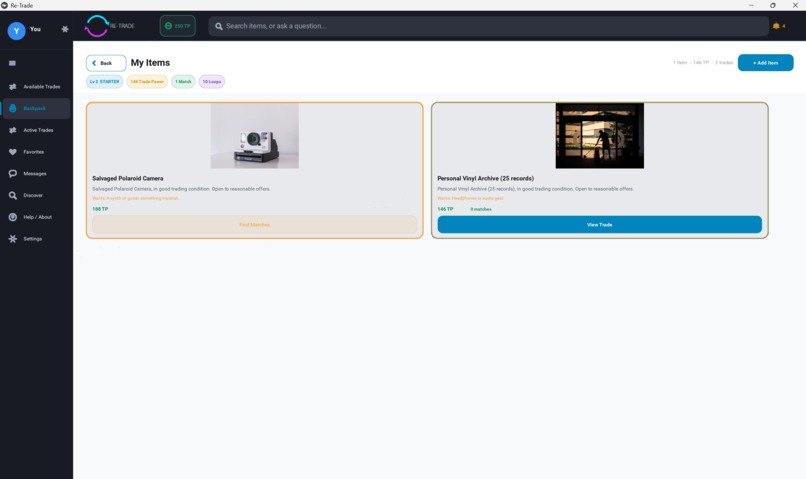Open the 250 TP balance badge
Screen dimensions: 806x479
pyautogui.click(x=177, y=26)
